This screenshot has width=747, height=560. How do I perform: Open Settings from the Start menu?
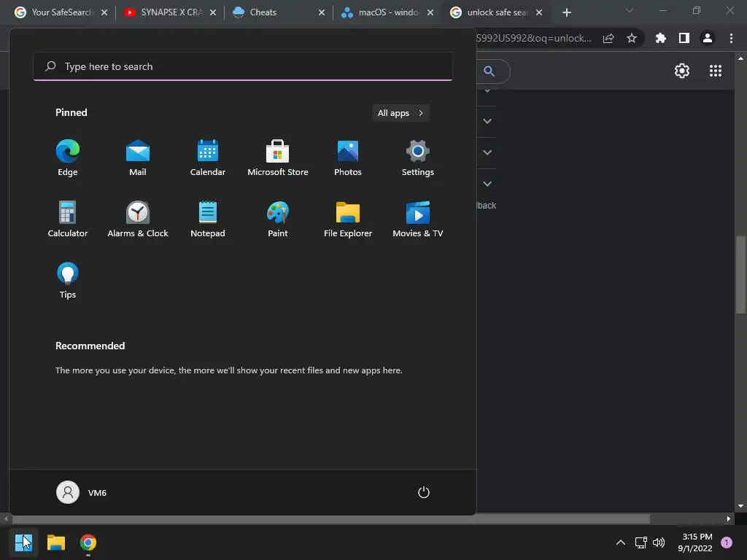coord(418,158)
